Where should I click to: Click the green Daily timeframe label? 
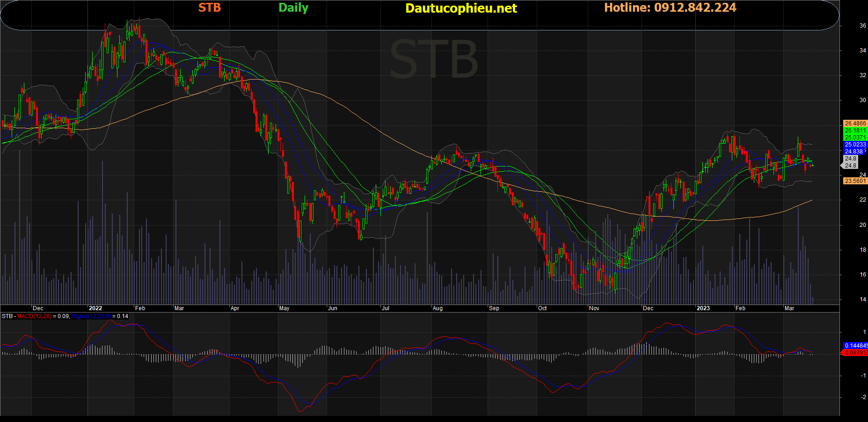click(x=293, y=8)
